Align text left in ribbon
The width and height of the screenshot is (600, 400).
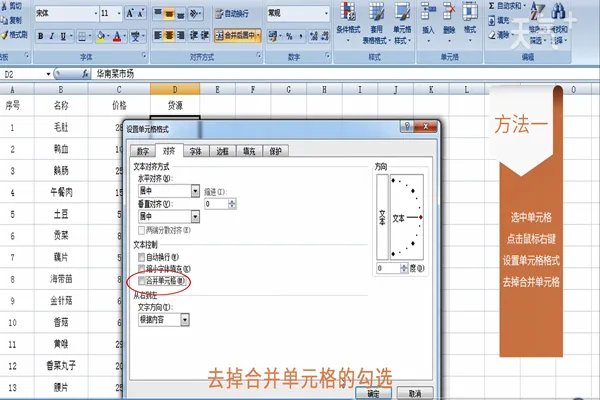(x=158, y=36)
